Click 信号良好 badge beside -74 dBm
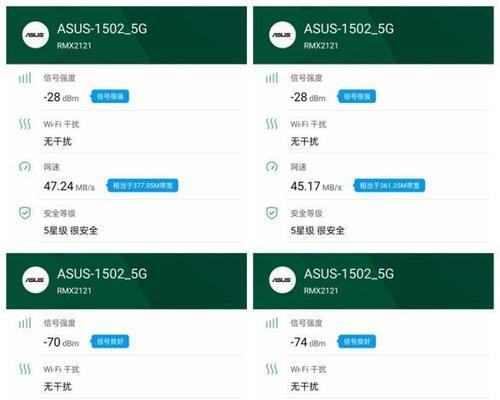This screenshot has width=500, height=400. (357, 341)
